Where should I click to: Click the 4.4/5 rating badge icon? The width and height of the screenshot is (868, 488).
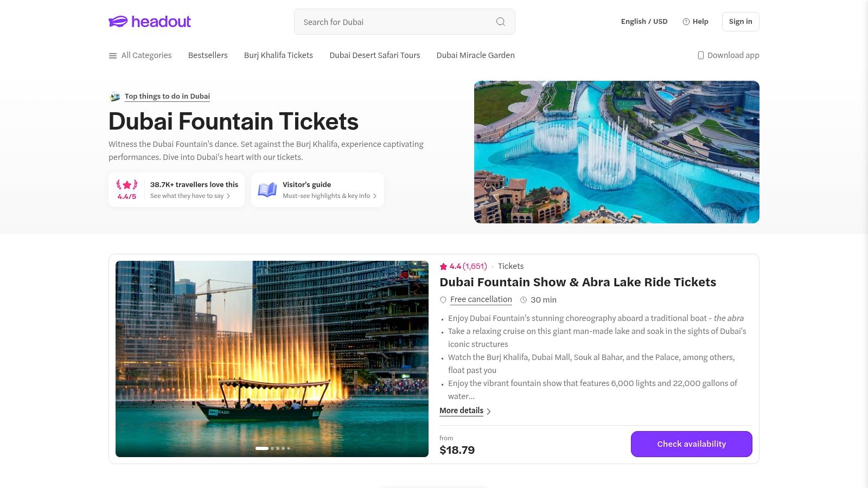point(127,185)
